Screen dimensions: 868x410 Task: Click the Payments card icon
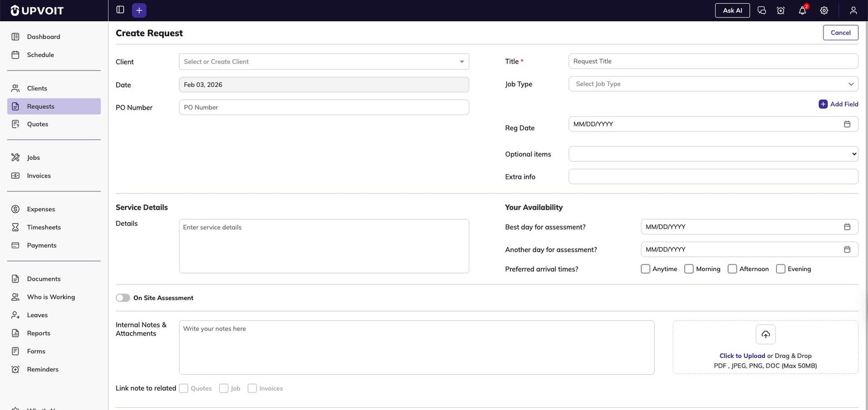click(15, 245)
